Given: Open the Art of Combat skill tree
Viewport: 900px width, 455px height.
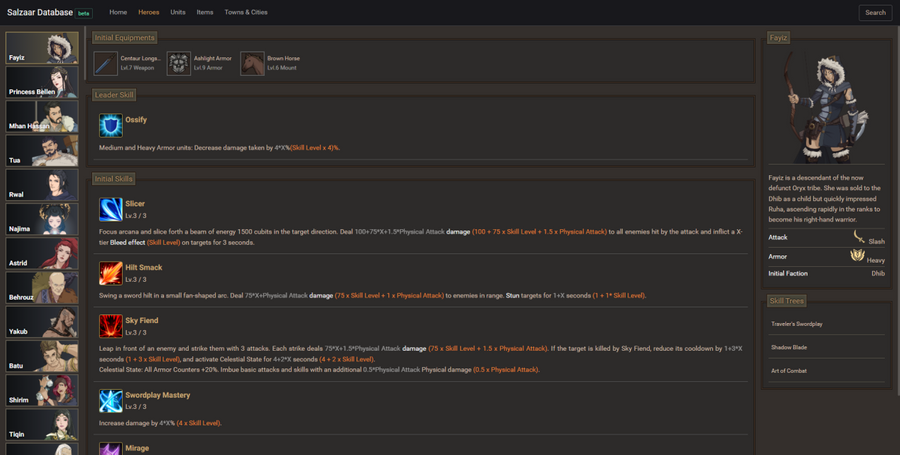Looking at the screenshot, I should tap(789, 371).
